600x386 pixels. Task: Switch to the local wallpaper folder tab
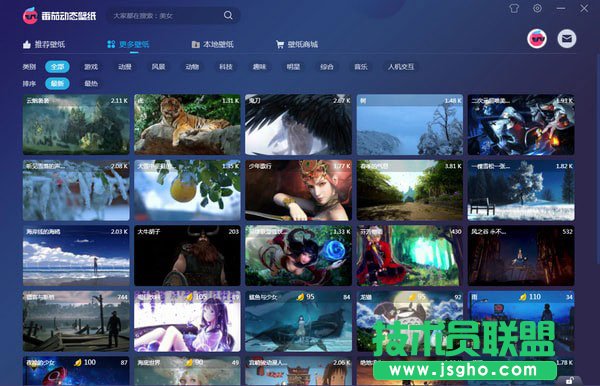tap(212, 44)
